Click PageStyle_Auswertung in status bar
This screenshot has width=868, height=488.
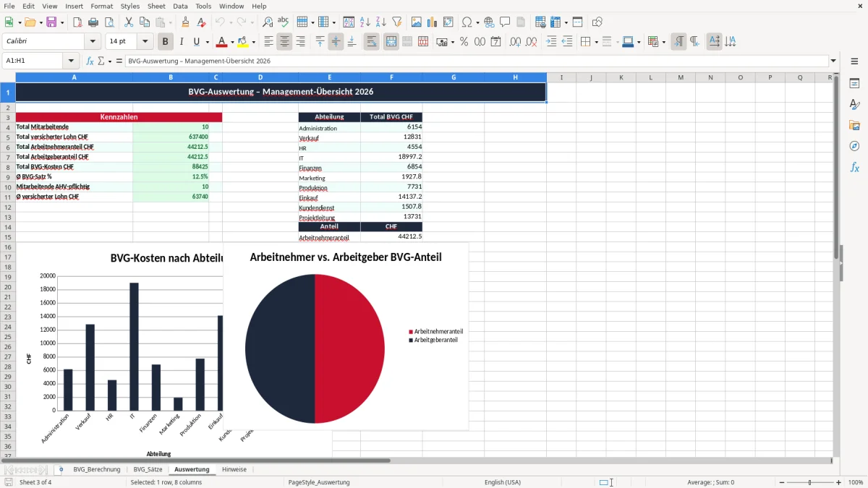(319, 482)
